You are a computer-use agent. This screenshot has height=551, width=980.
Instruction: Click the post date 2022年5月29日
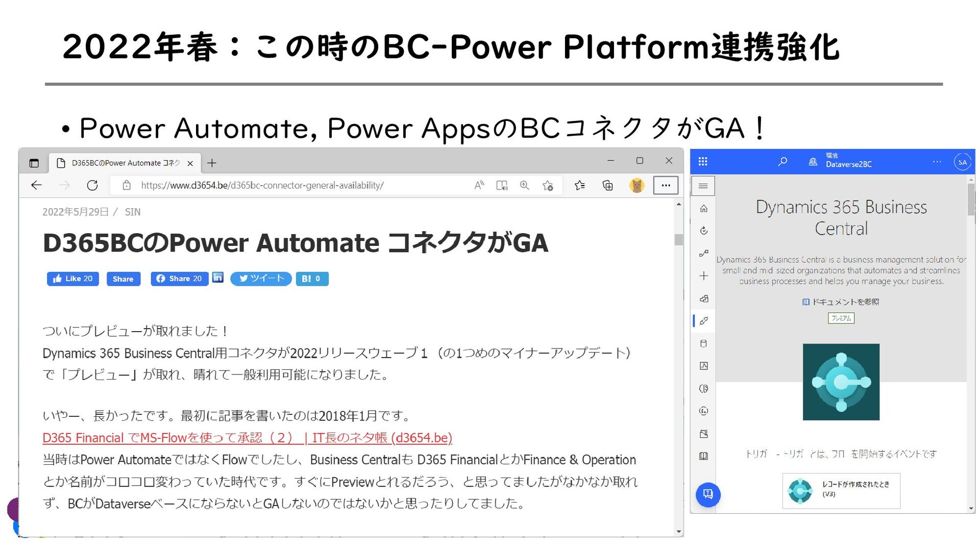(76, 212)
